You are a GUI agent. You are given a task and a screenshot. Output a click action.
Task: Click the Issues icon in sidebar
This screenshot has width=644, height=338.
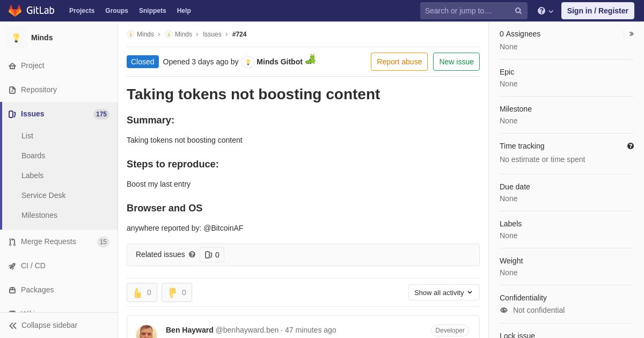point(12,114)
